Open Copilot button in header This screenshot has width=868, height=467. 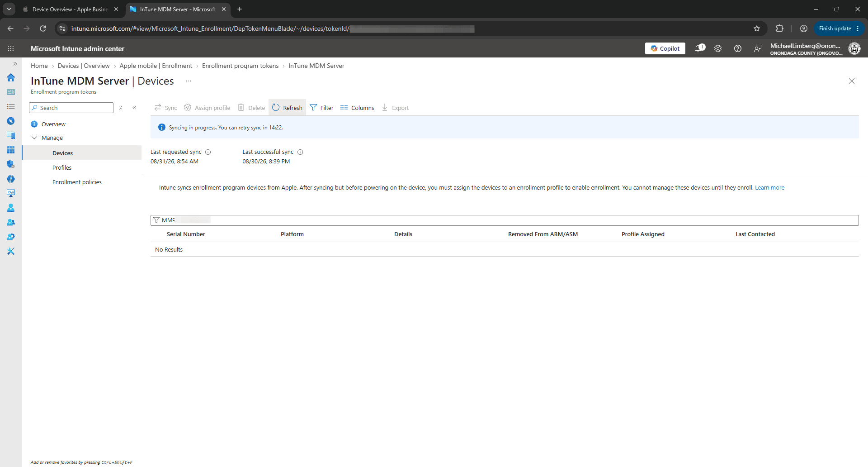665,48
